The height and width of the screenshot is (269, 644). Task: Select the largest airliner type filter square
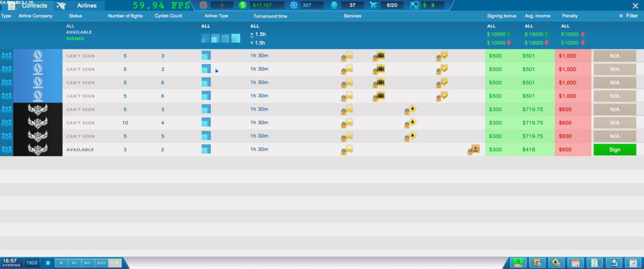click(235, 38)
